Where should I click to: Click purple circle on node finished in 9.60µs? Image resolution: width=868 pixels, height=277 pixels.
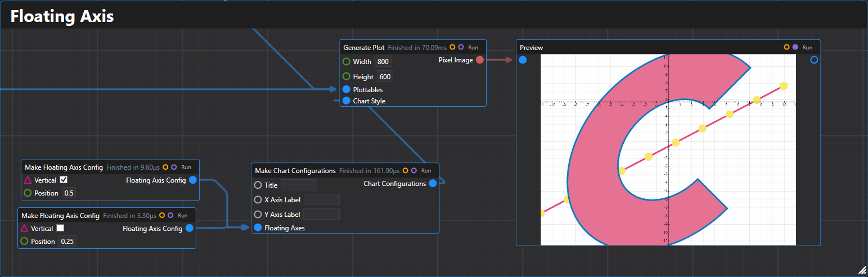tap(174, 167)
